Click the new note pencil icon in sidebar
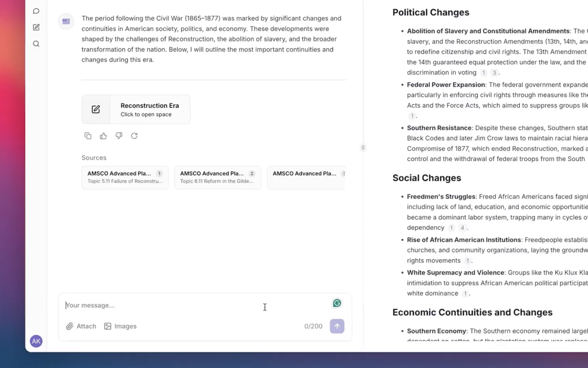 tap(36, 27)
